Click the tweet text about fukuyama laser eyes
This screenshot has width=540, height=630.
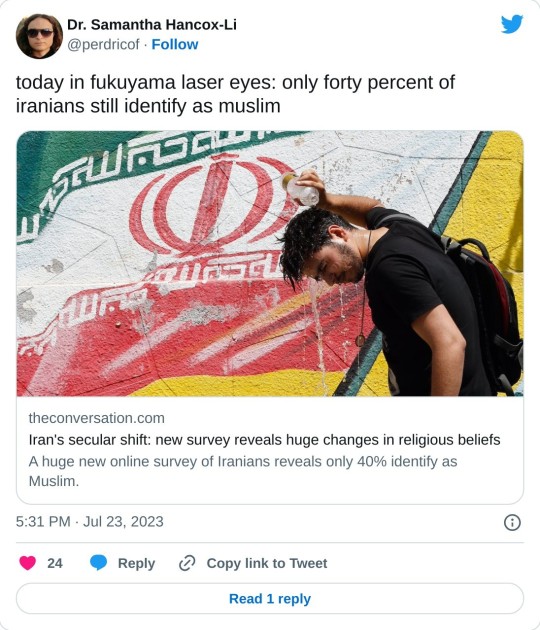pyautogui.click(x=235, y=94)
